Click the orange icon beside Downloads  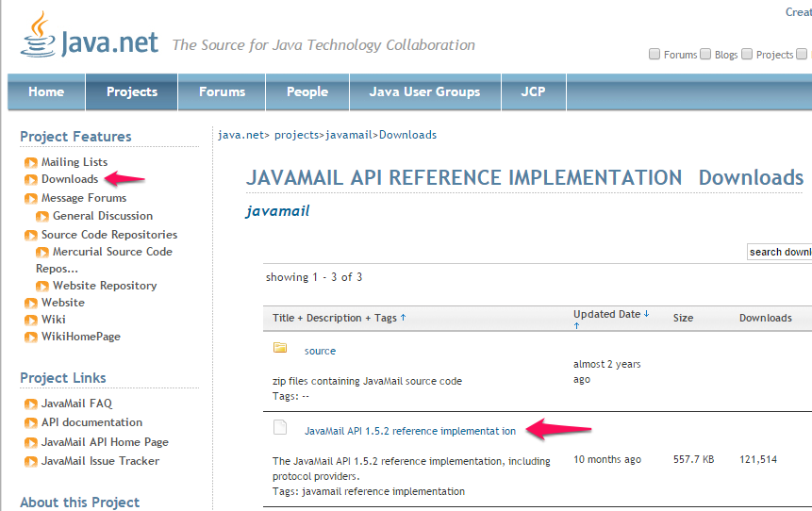click(31, 180)
